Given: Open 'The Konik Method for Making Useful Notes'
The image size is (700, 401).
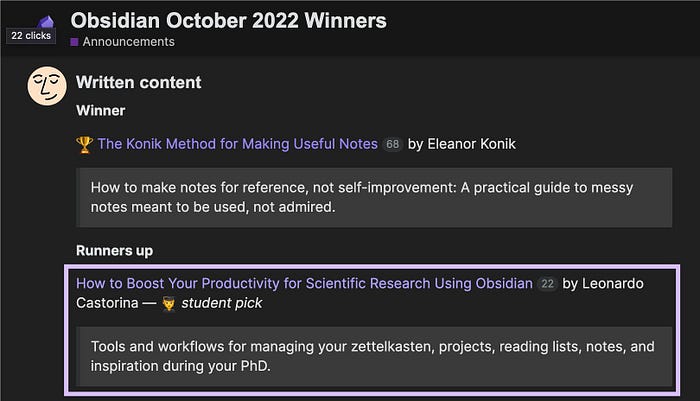Looking at the screenshot, I should (x=237, y=144).
